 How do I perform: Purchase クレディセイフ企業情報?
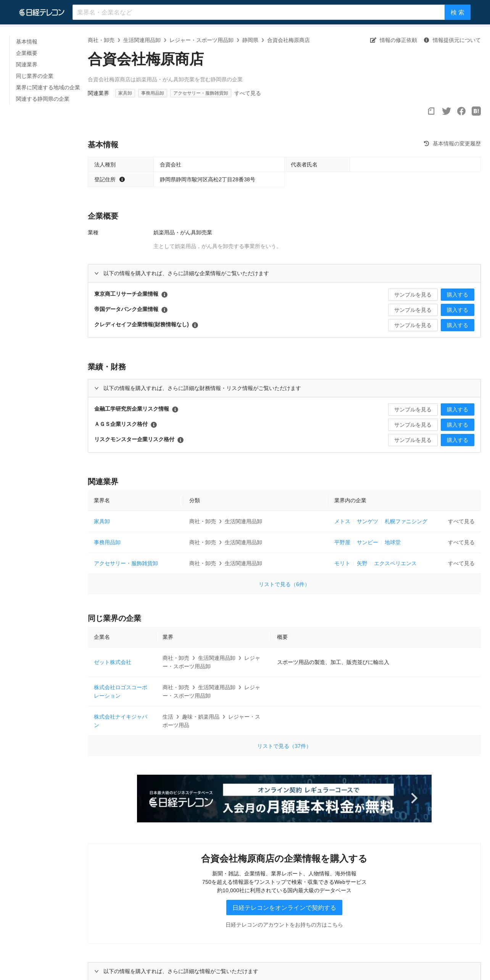point(458,325)
